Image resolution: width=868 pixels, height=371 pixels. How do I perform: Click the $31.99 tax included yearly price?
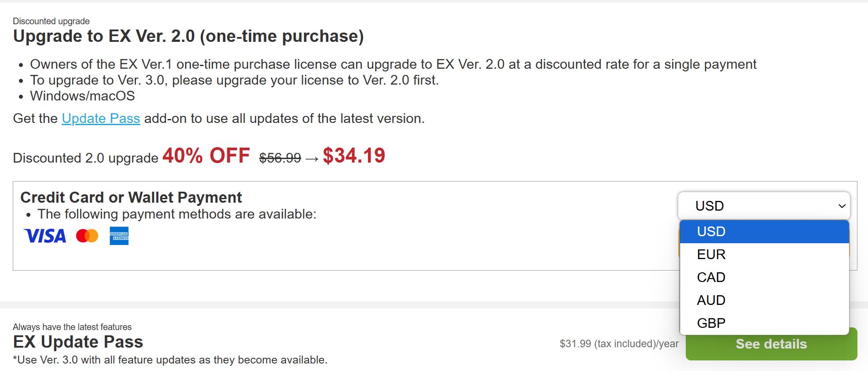[619, 344]
